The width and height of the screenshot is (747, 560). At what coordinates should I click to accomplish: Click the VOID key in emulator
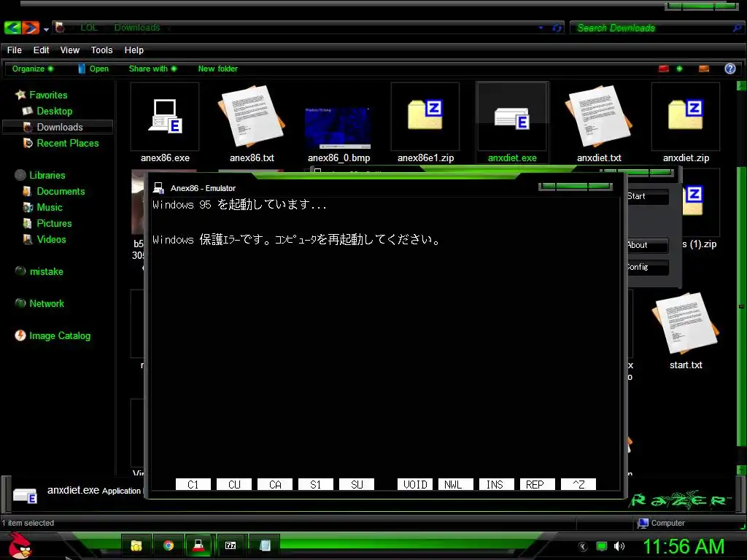click(415, 484)
